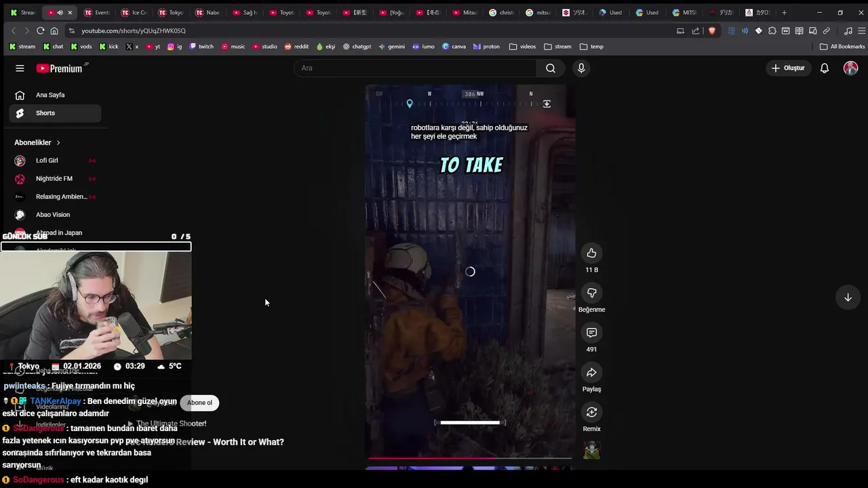The height and width of the screenshot is (488, 868).
Task: Like the Short with thumbs up
Action: pyautogui.click(x=591, y=253)
